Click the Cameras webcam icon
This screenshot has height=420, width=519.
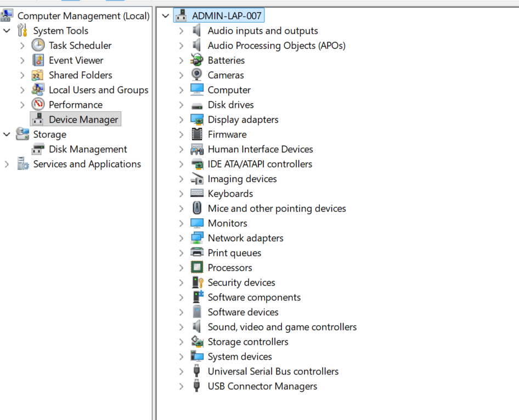click(x=197, y=75)
